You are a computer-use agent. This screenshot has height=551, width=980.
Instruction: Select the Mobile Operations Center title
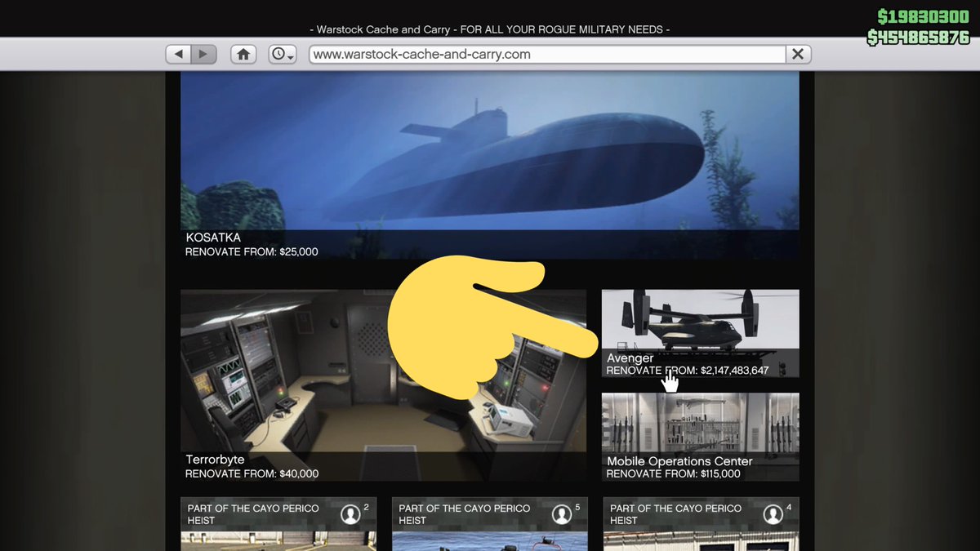click(679, 461)
